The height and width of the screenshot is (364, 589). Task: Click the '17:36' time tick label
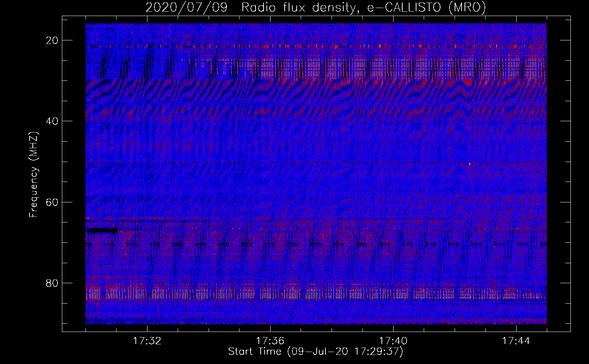point(270,341)
